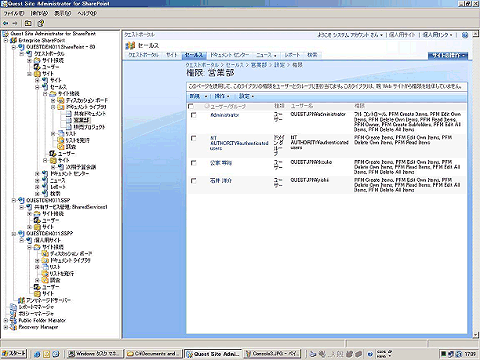Viewport: 480px width, 360px height.
Task: Open the Administrator user link
Action: (x=224, y=115)
